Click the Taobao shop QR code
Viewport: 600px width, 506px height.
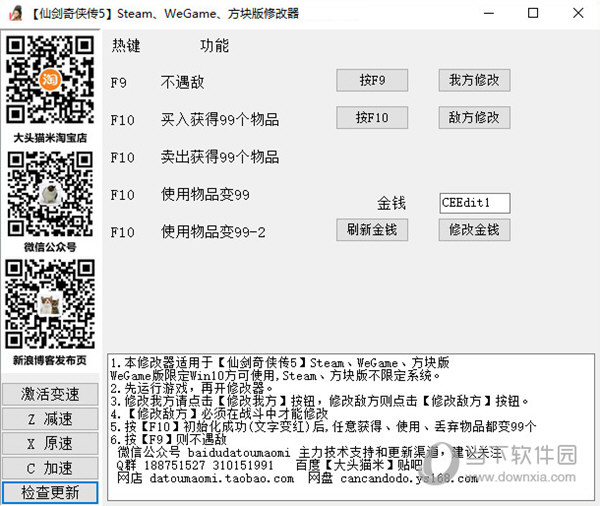pyautogui.click(x=50, y=80)
